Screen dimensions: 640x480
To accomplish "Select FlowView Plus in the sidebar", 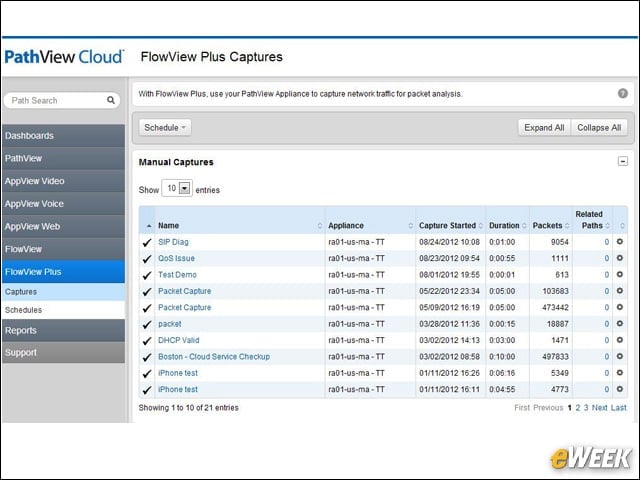I will (63, 272).
